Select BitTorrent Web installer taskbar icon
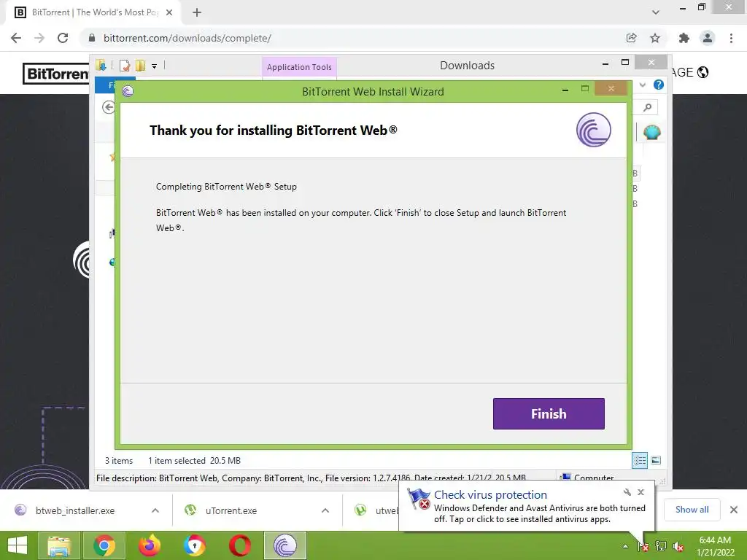Viewport: 747px width, 560px height. point(285,545)
